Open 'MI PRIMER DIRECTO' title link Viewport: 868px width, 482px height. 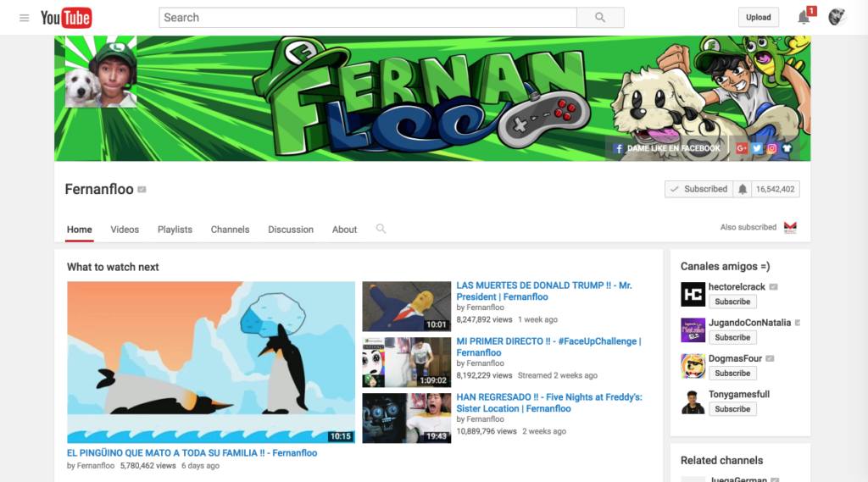click(x=548, y=347)
